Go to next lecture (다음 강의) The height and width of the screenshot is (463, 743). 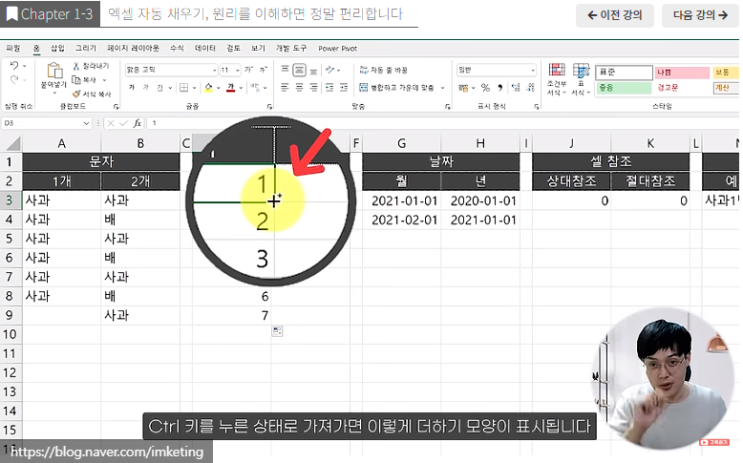pyautogui.click(x=700, y=15)
